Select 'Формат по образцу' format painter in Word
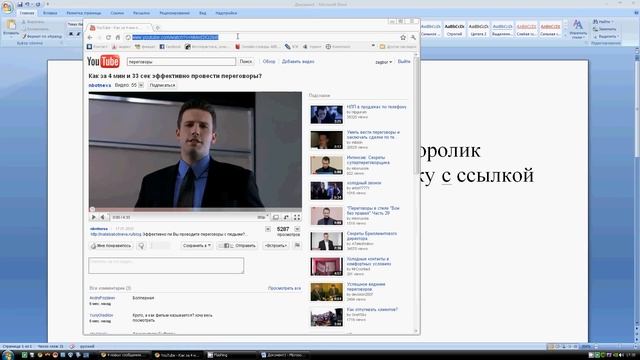The width and height of the screenshot is (640, 360). click(42, 36)
